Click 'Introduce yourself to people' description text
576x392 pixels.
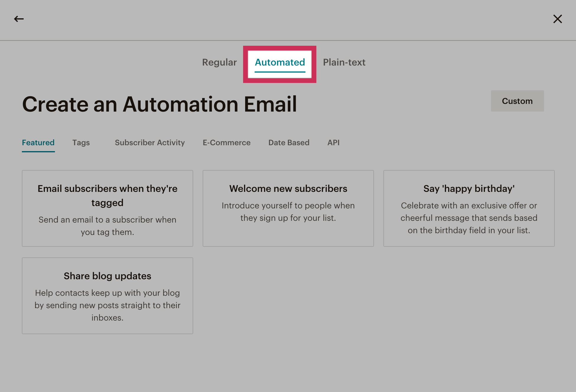click(288, 212)
